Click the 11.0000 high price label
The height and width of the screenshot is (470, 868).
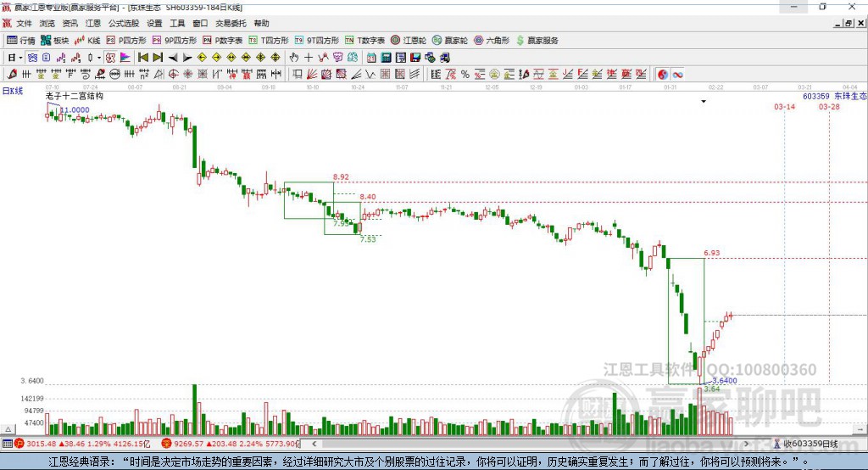[75, 110]
